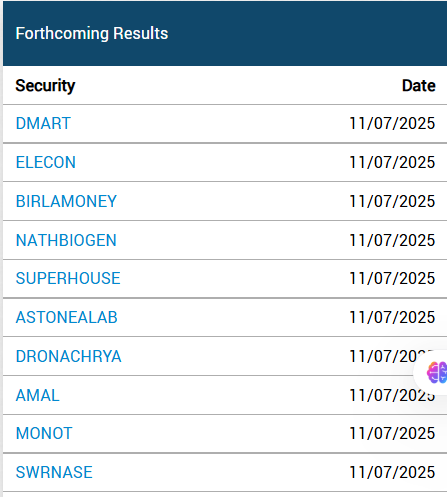Click the colorful brain assistant icon
447x497 pixels.
click(437, 372)
